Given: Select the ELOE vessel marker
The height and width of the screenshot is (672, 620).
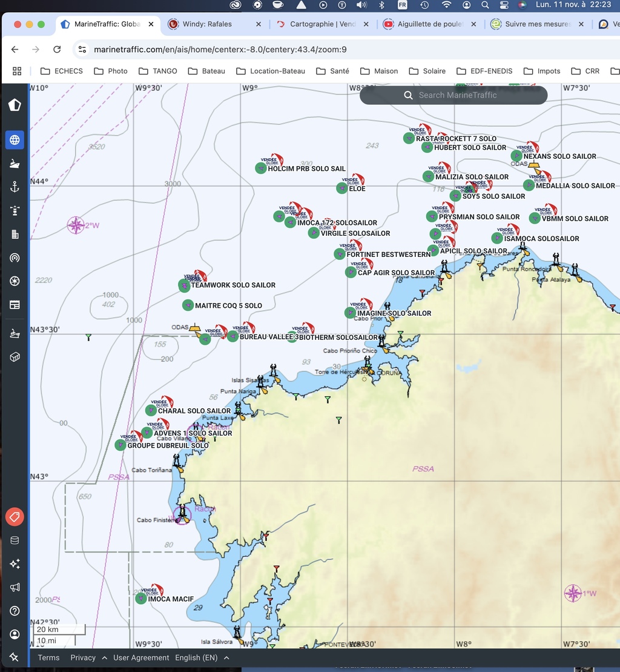Looking at the screenshot, I should click(x=341, y=188).
